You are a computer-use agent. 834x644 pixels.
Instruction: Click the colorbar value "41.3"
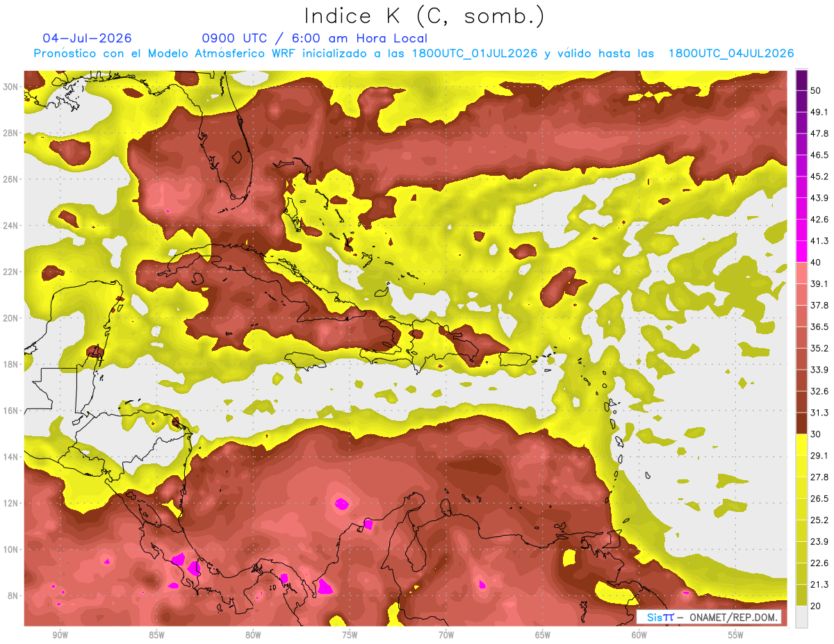821,241
